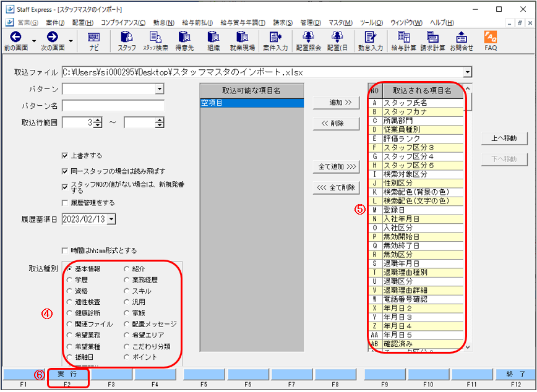
Task: Select the 基本情報 import type
Action: pyautogui.click(x=69, y=269)
